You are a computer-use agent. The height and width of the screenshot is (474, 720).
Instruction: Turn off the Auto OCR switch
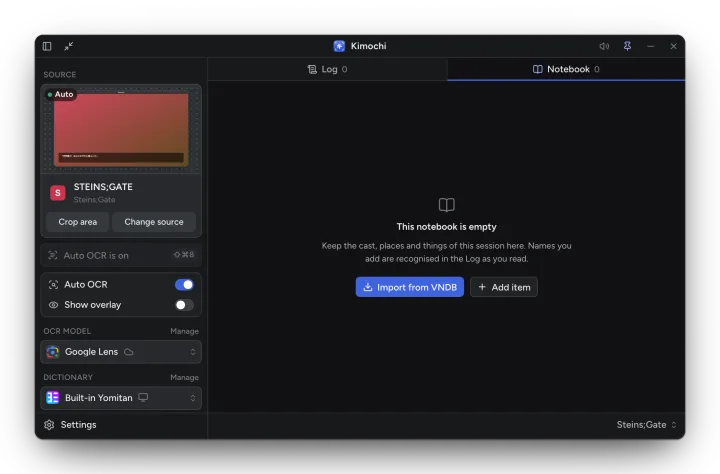coord(184,285)
